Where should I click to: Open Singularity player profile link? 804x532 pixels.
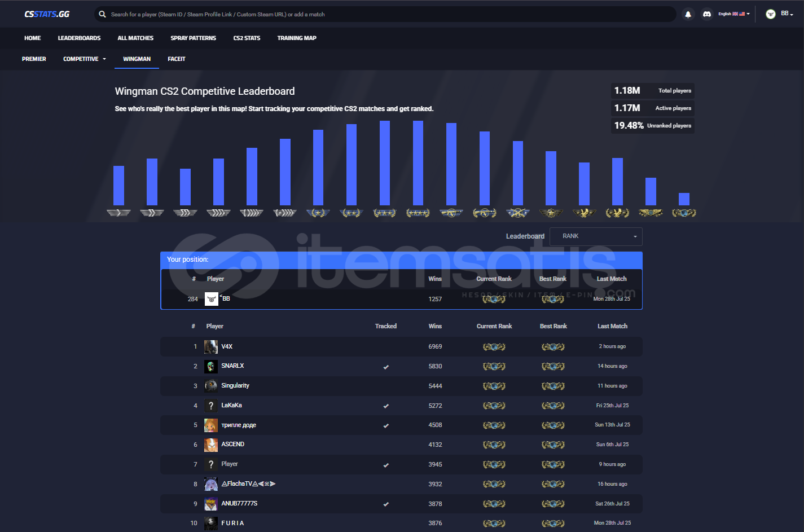coord(235,386)
